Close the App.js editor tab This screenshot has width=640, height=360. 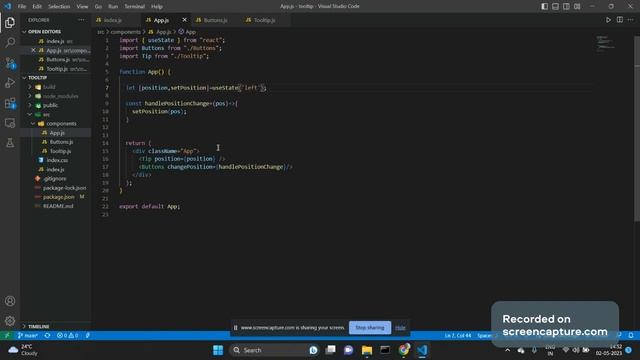click(184, 20)
